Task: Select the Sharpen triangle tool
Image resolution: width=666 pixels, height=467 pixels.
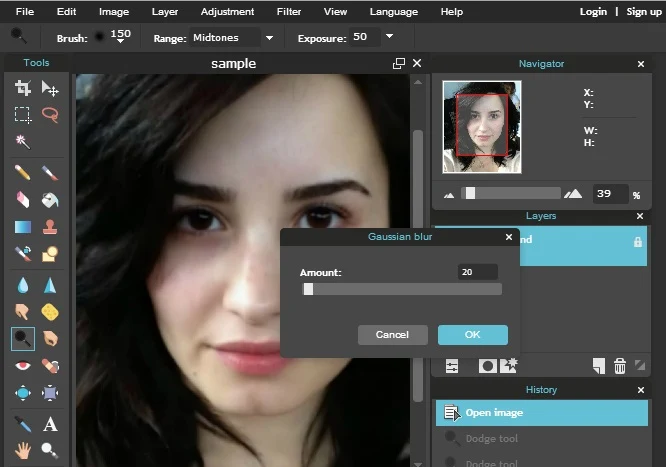Action: tap(50, 285)
